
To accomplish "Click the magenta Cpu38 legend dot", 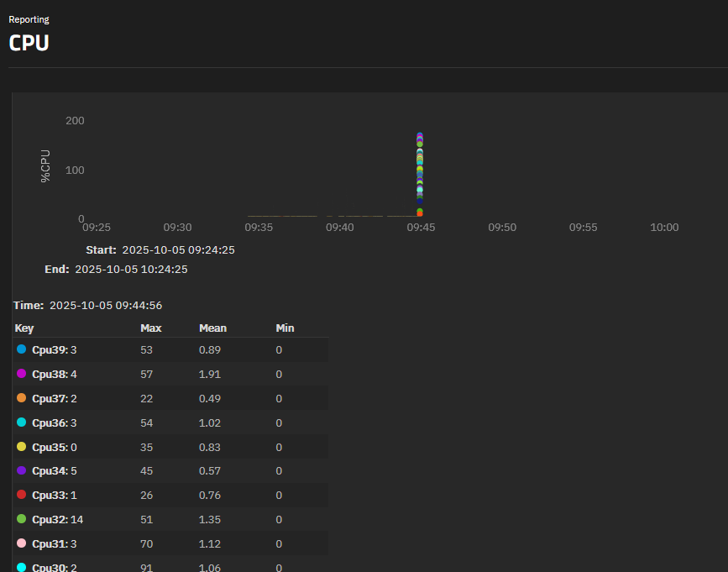I will (22, 374).
